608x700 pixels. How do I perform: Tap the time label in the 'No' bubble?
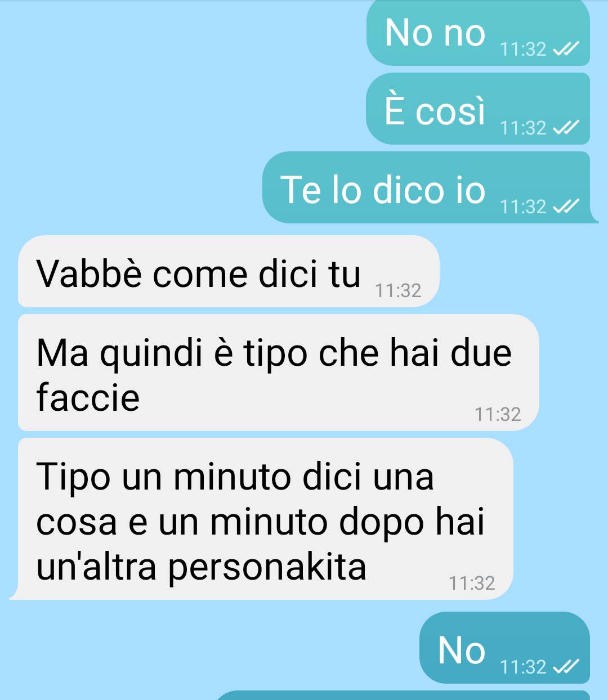coord(523,667)
